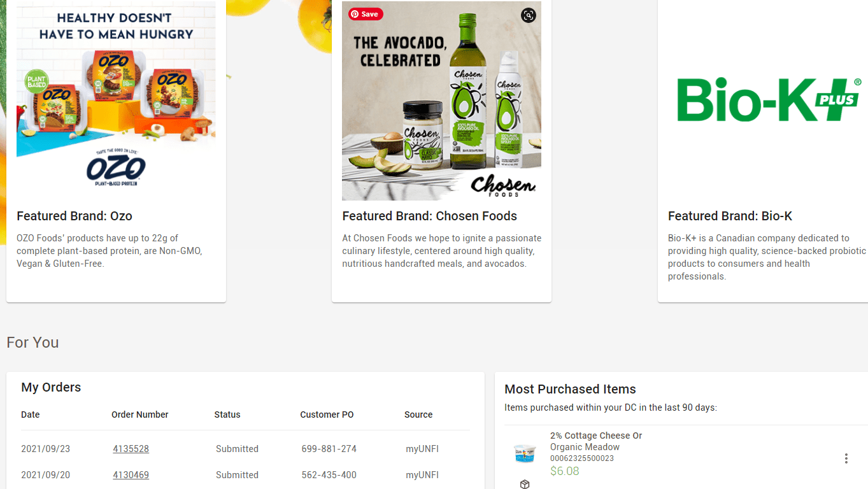Click the Bio-K Plus logo image
This screenshot has width=868, height=489.
pos(767,101)
